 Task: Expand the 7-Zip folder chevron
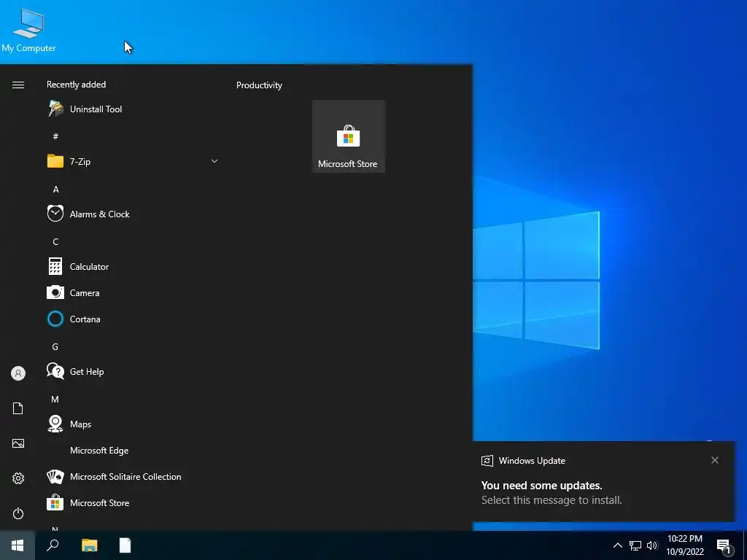coord(214,161)
